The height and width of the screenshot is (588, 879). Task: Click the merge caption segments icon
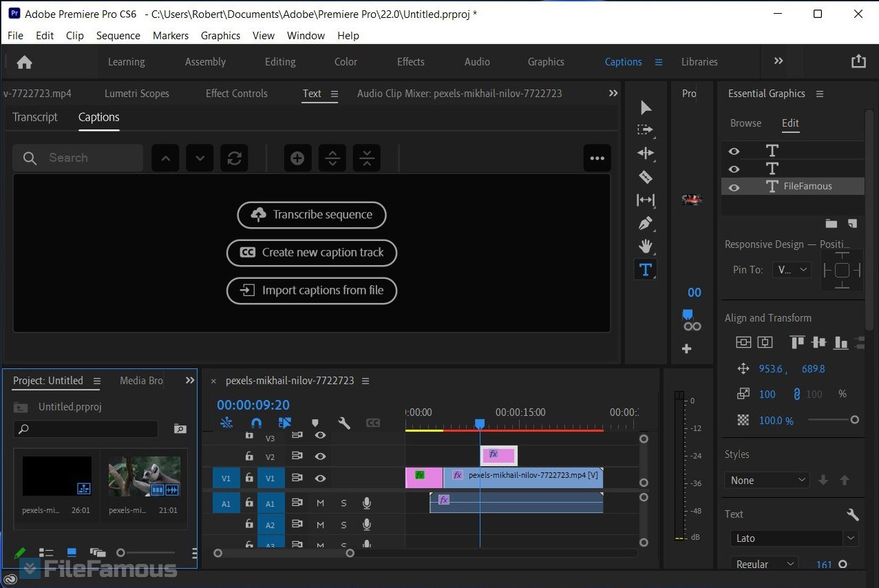pos(367,158)
